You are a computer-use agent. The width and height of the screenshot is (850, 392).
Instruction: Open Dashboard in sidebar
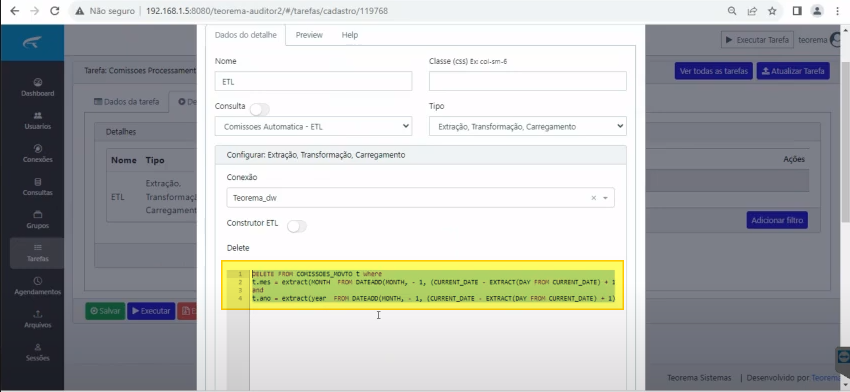37,87
